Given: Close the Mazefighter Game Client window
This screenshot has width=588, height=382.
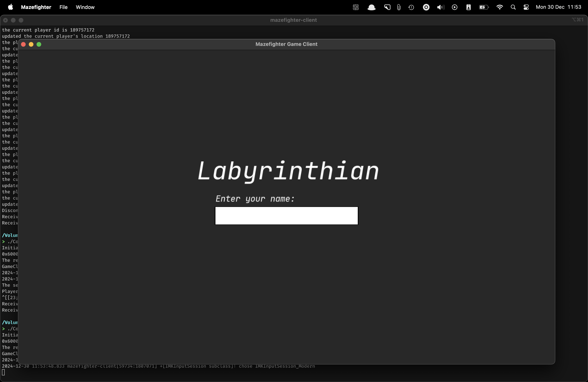Looking at the screenshot, I should tap(24, 45).
